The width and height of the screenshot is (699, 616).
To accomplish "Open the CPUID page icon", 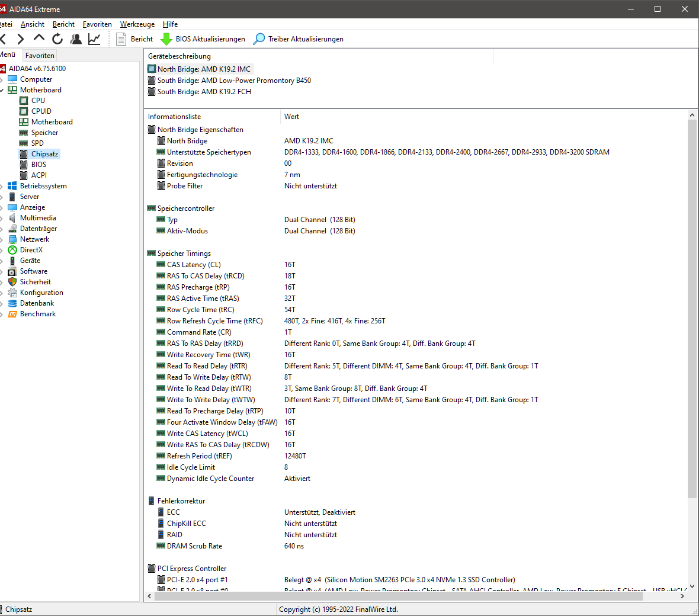I will tap(24, 111).
